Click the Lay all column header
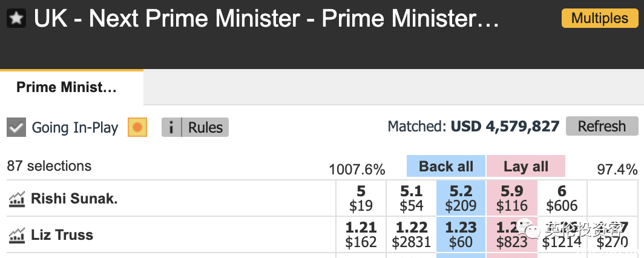This screenshot has width=644, height=258. 525,167
